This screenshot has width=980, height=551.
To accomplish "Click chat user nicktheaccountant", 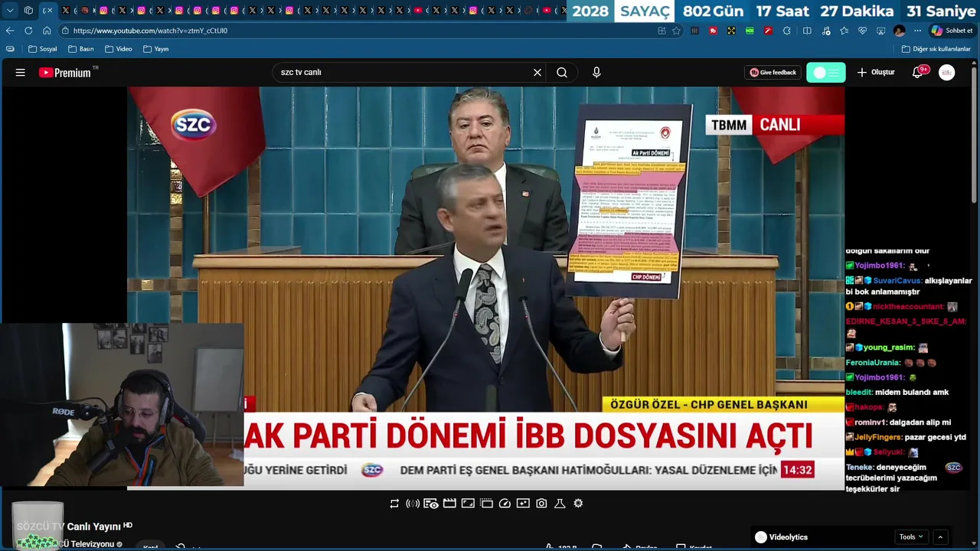I will 908,306.
